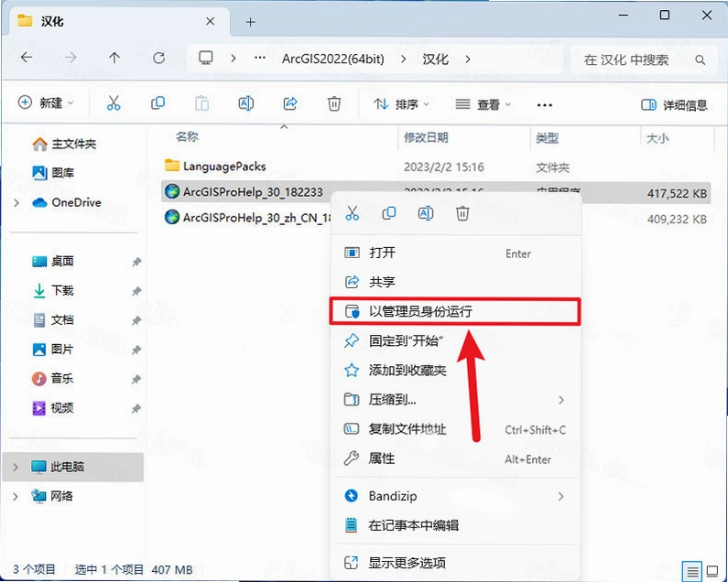Open a new tab with plus button
Screen dimensions: 728x582
(251, 22)
